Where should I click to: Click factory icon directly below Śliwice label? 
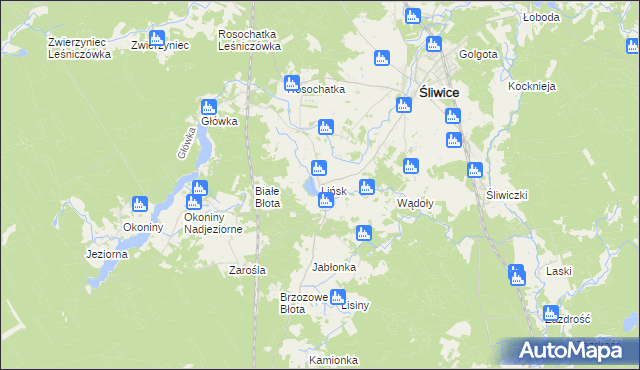453,116
